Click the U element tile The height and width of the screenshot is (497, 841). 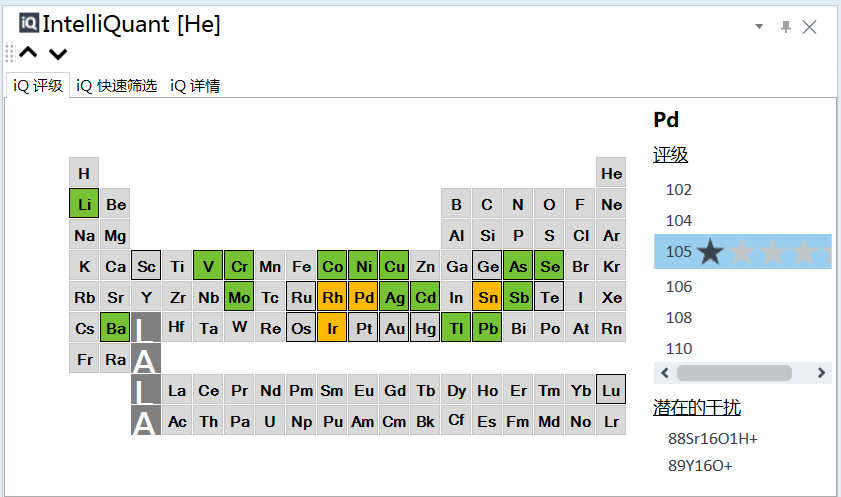(x=270, y=421)
